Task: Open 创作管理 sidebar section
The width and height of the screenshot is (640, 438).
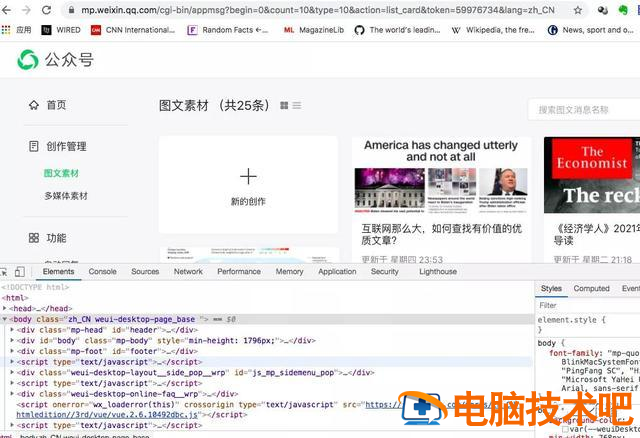Action: (x=58, y=147)
